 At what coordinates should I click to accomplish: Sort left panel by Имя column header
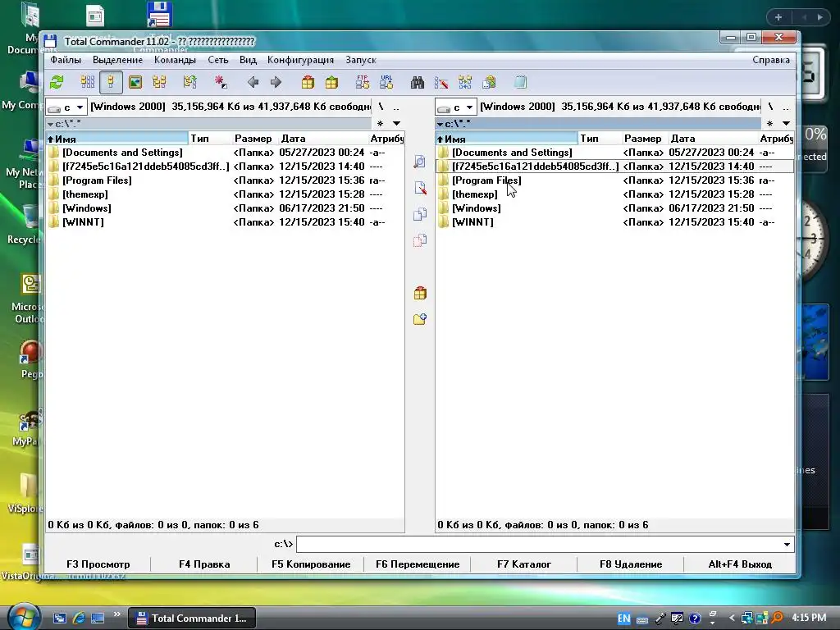[x=116, y=139]
